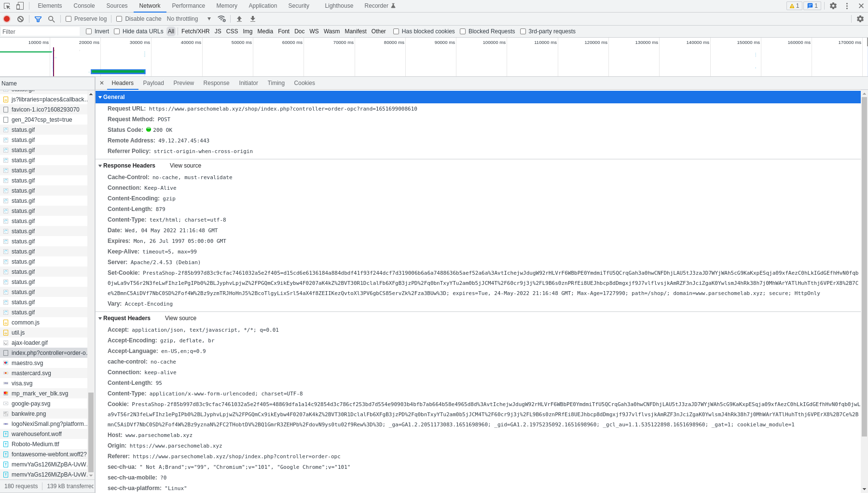868x493 pixels.
Task: Select common.js request
Action: coord(44,323)
